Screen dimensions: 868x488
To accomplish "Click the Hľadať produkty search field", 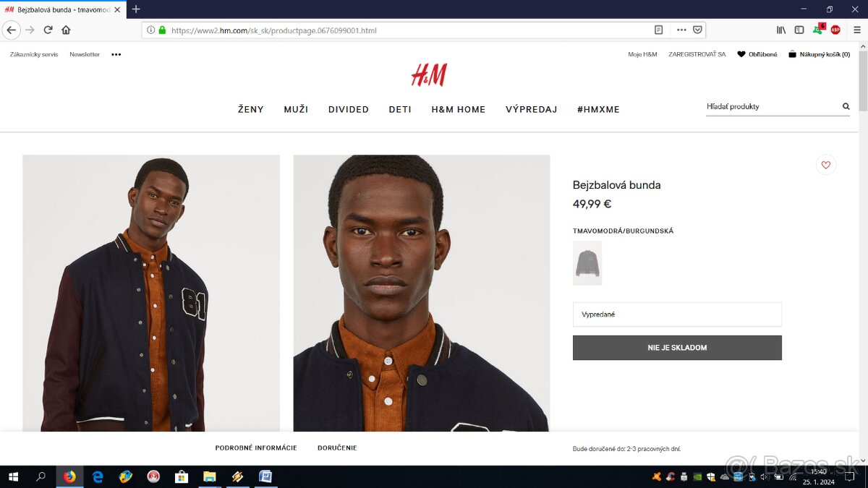I will pos(772,106).
